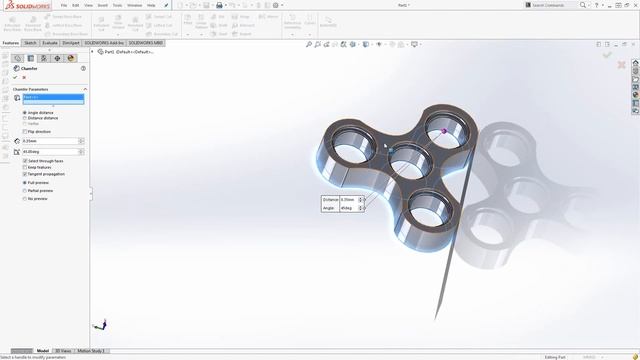Open the Insert menu
This screenshot has width=640, height=360.
(x=102, y=6)
